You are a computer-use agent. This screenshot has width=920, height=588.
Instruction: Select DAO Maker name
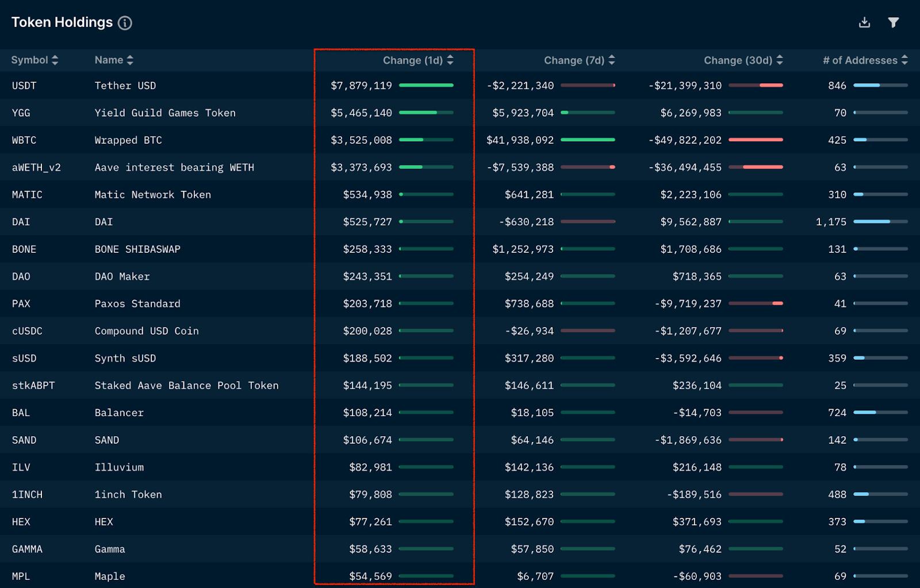pos(122,276)
